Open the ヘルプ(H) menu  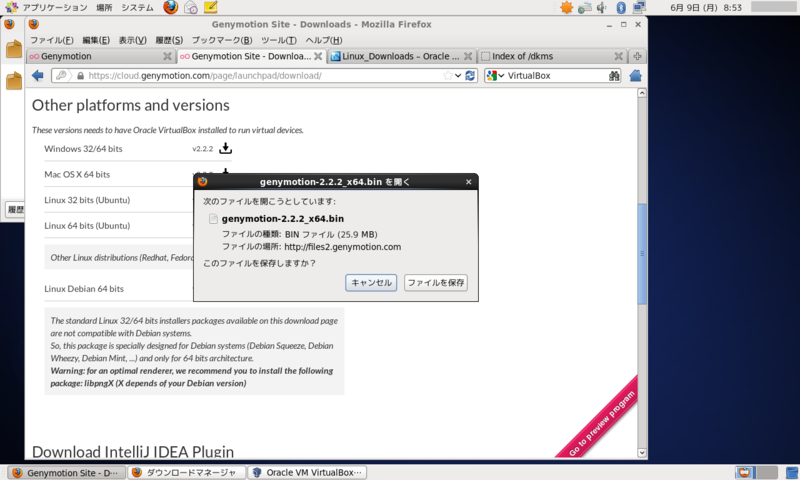pyautogui.click(x=324, y=40)
